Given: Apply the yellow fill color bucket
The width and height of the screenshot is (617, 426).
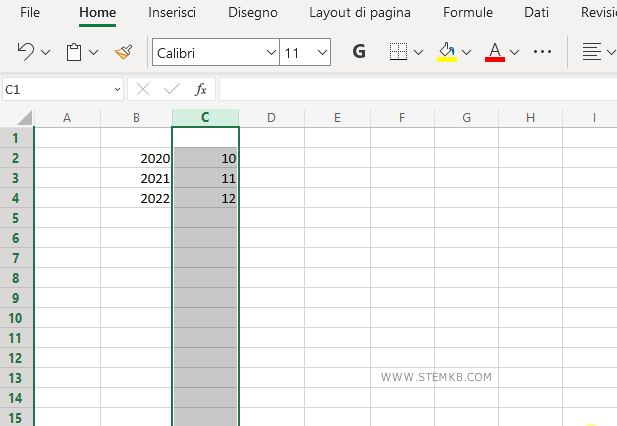Looking at the screenshot, I should pyautogui.click(x=447, y=51).
